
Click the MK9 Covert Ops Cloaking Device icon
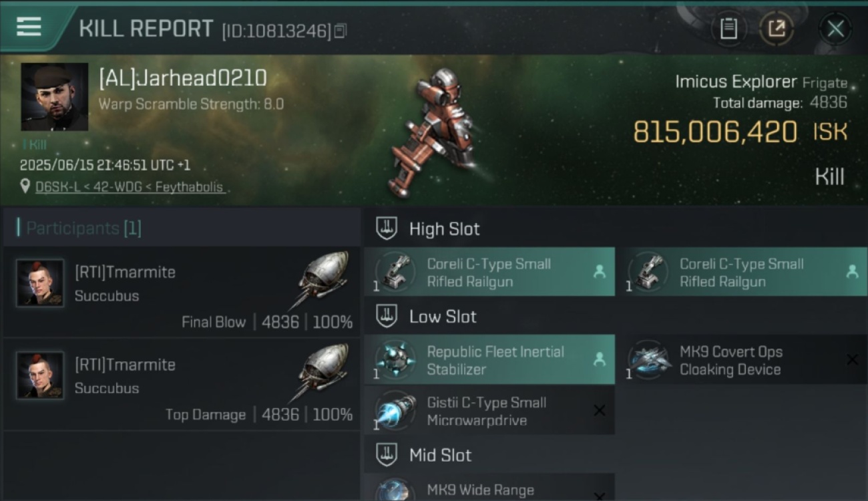pos(650,361)
